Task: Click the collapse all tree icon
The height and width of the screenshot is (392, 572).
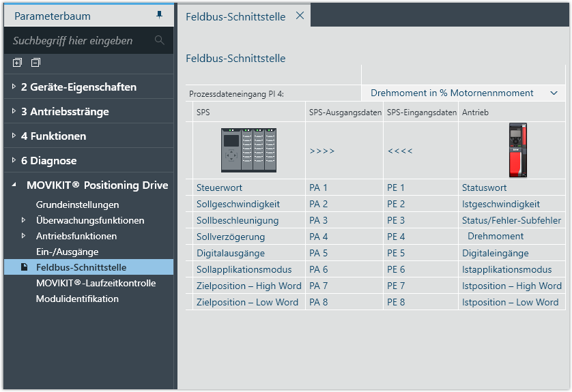Action: (x=35, y=63)
